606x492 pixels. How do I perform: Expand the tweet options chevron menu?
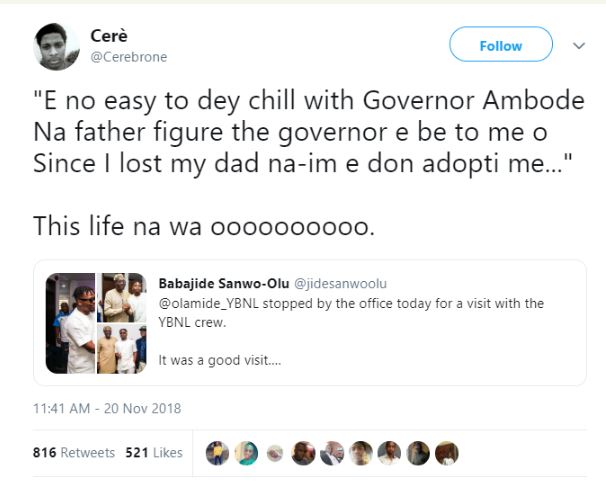(x=578, y=46)
